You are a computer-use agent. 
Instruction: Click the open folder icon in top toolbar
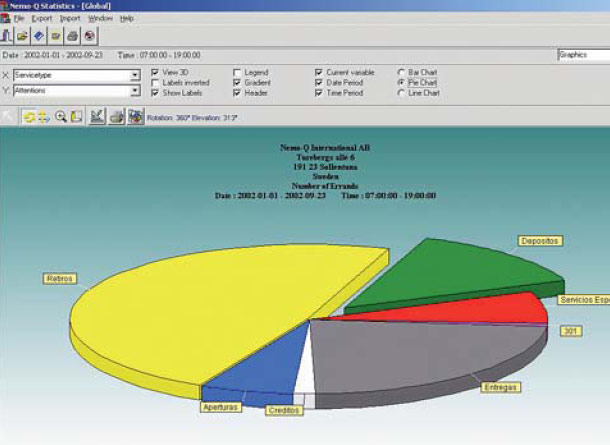tap(23, 35)
